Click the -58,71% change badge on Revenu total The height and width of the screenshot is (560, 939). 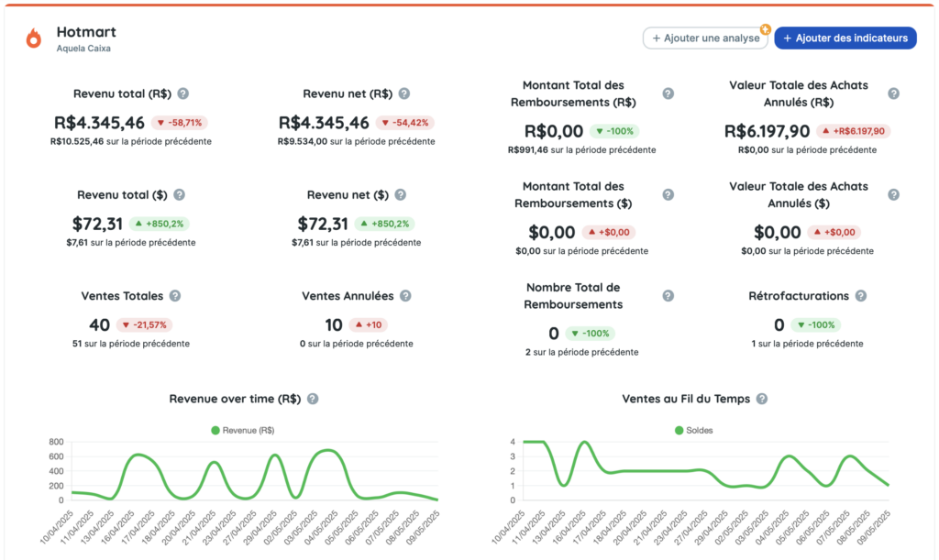tap(180, 123)
